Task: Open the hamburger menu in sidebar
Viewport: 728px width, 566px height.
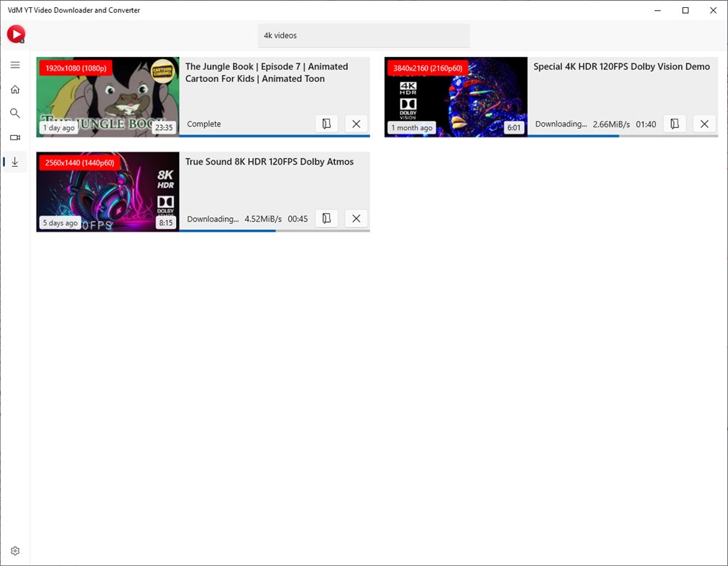Action: (x=15, y=65)
